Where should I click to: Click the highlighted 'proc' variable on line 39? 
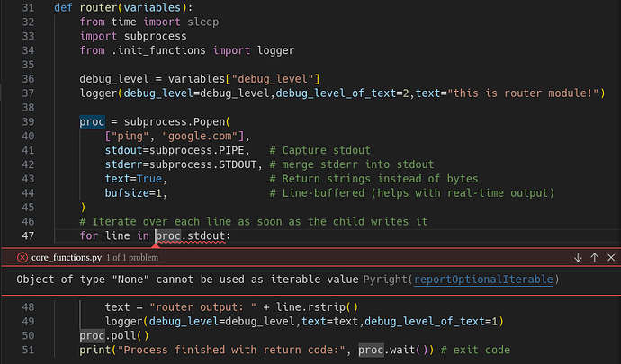pos(92,121)
